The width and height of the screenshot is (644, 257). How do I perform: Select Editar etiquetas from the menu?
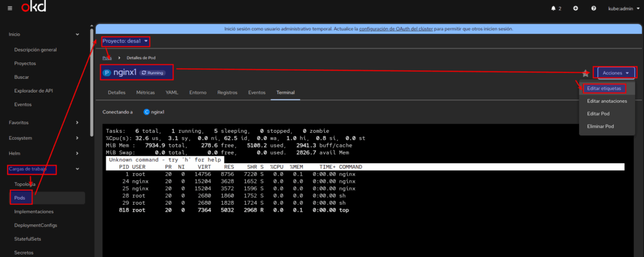point(604,88)
